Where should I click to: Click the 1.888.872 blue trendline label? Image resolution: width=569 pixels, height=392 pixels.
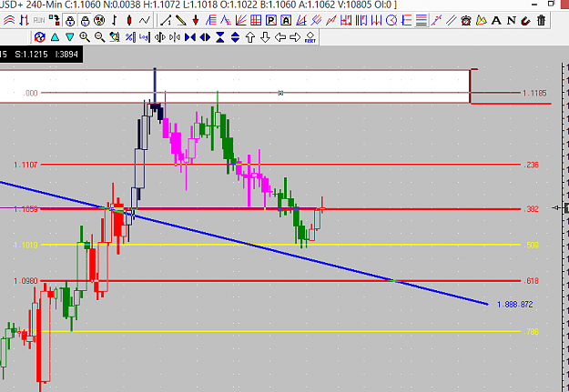[515, 305]
